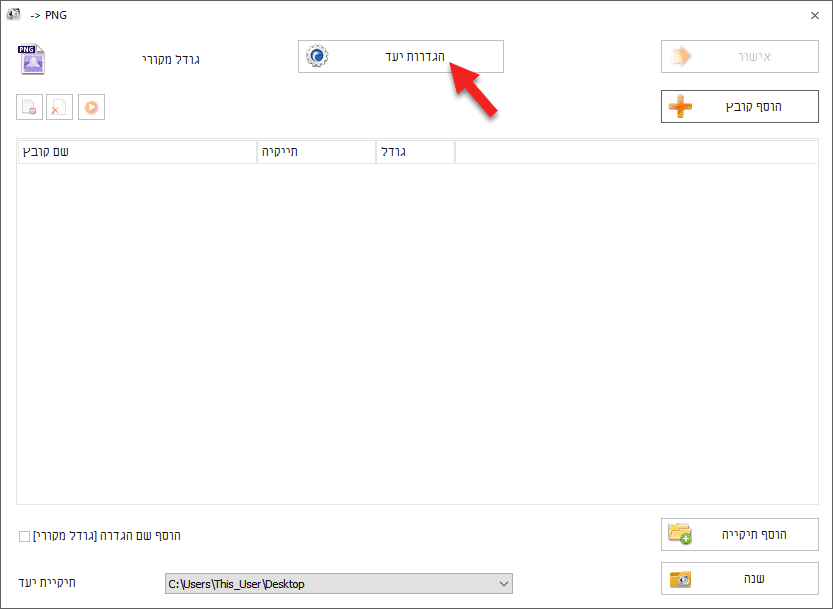Sort by folder (תייקיה) column header
This screenshot has width=833, height=609.
[x=317, y=152]
